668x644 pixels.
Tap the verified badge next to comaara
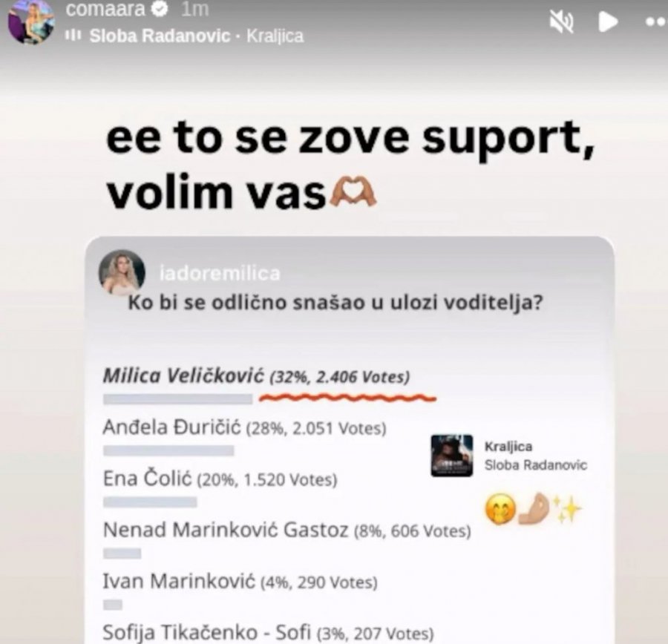pos(160,9)
